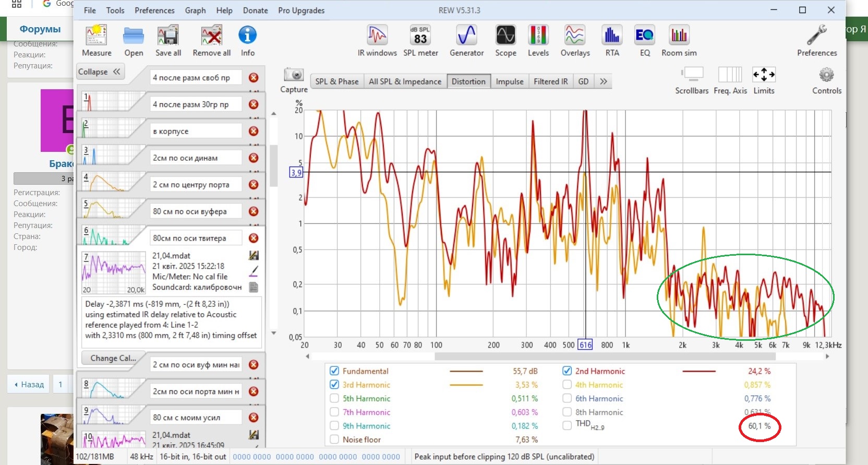Open the graph Controls gear
The width and height of the screenshot is (868, 465).
826,75
